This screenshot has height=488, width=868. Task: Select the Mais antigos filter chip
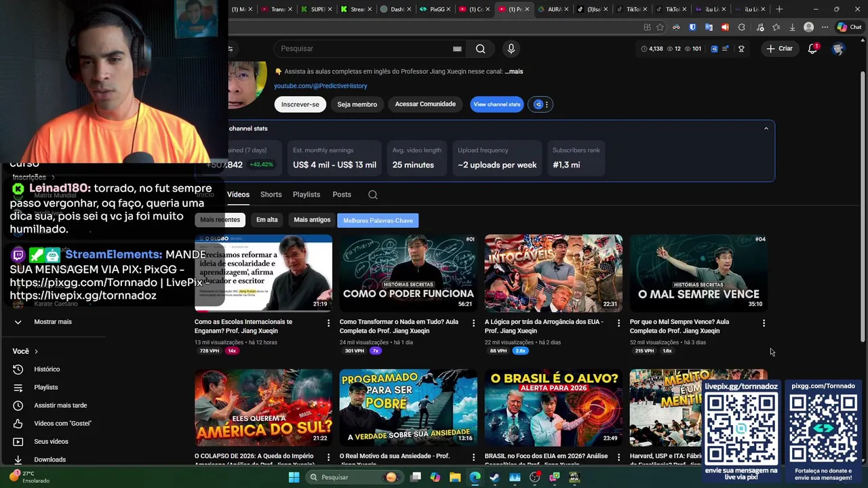point(312,220)
